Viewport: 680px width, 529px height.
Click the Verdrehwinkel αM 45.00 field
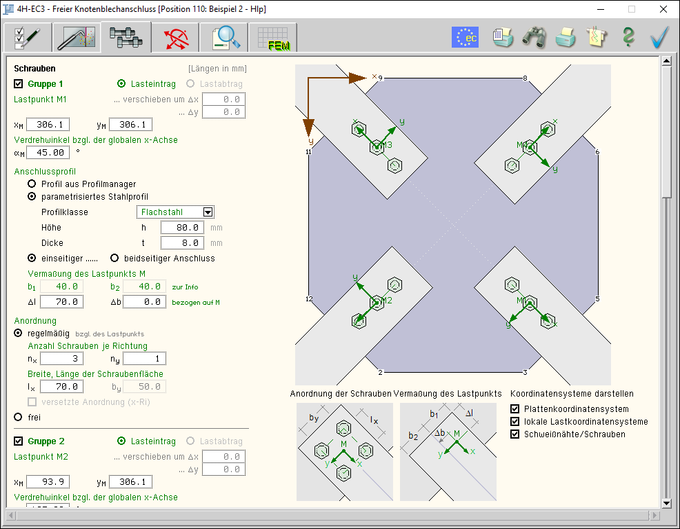click(x=48, y=153)
